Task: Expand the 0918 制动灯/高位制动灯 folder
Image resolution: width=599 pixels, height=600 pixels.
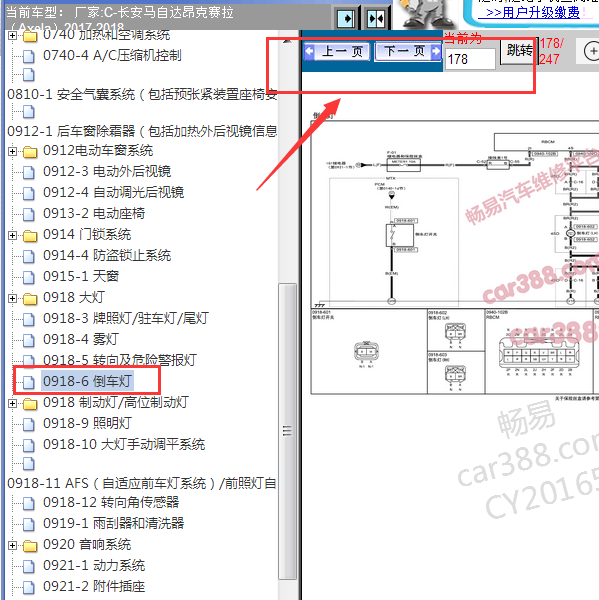Action: [x=12, y=403]
